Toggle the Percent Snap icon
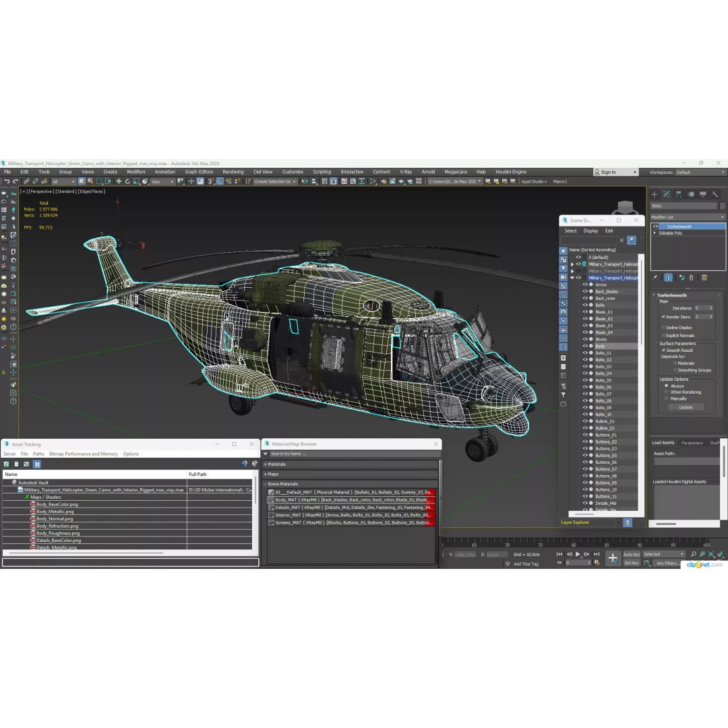The height and width of the screenshot is (728, 728). (x=229, y=181)
